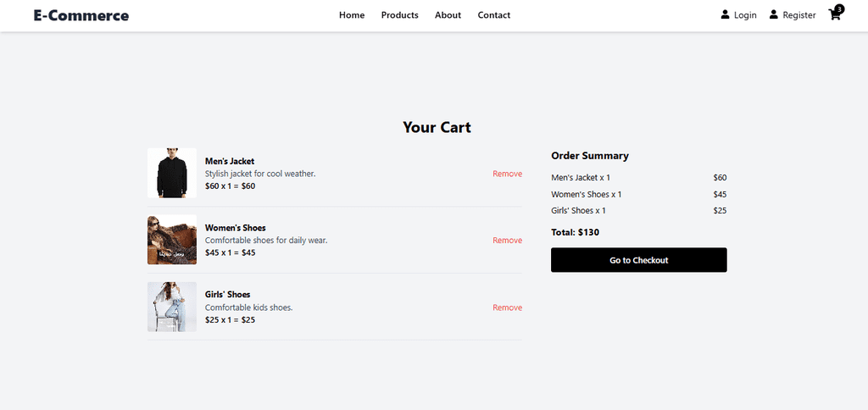The height and width of the screenshot is (410, 868).
Task: Go to the Products page
Action: coord(399,15)
